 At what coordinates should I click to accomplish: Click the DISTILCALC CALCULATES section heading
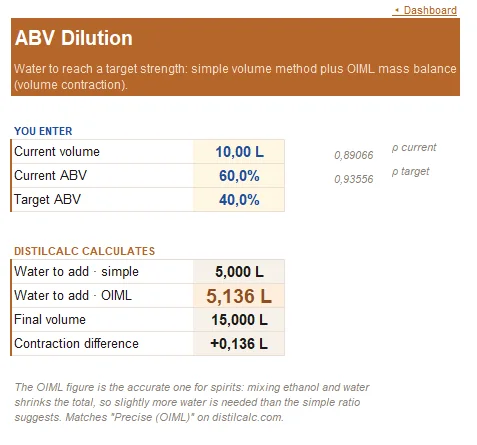[x=85, y=251]
